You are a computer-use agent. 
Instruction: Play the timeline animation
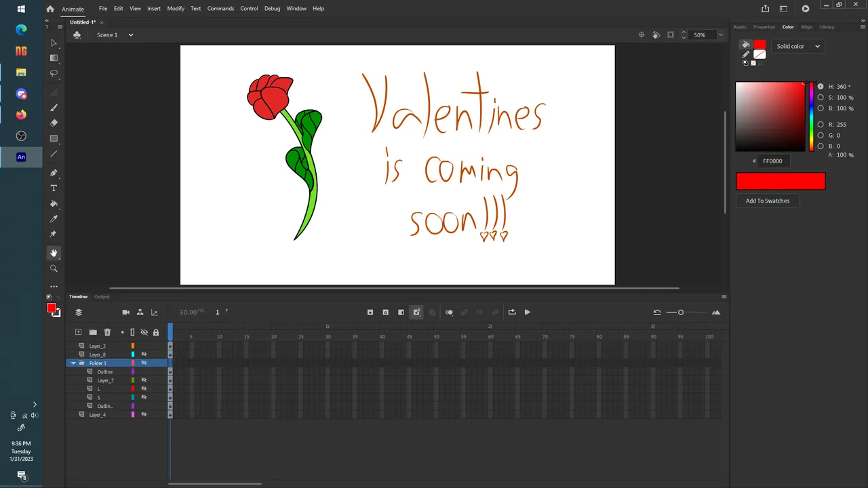527,312
